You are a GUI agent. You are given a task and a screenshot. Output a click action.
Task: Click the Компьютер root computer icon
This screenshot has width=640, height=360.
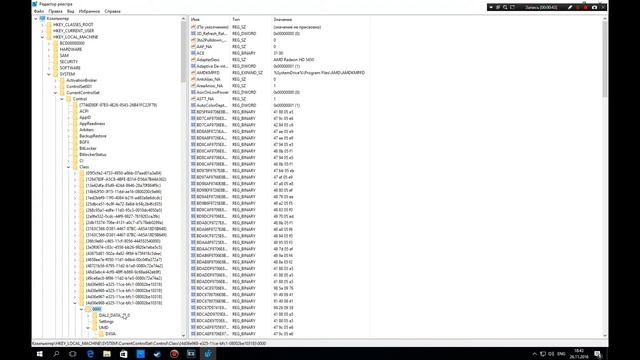pos(42,18)
